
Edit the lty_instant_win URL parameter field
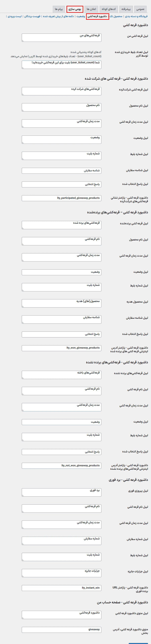pos(62,588)
